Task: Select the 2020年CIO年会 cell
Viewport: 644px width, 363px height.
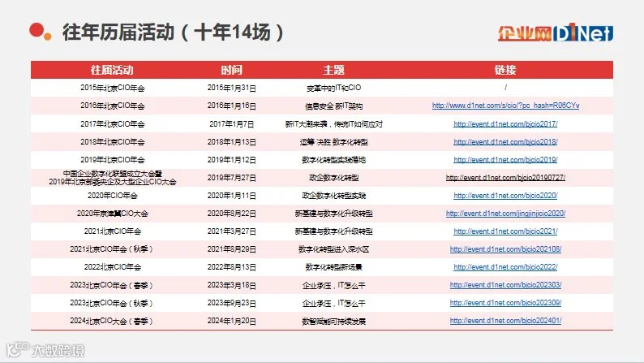Action: tap(113, 196)
